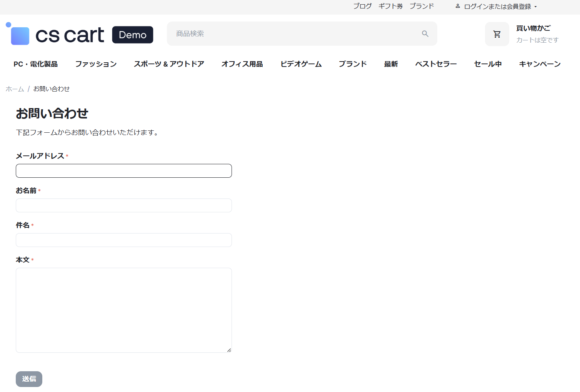Screen dimensions: 580x392
Task: Click the ブログ link in top bar
Action: [362, 6]
